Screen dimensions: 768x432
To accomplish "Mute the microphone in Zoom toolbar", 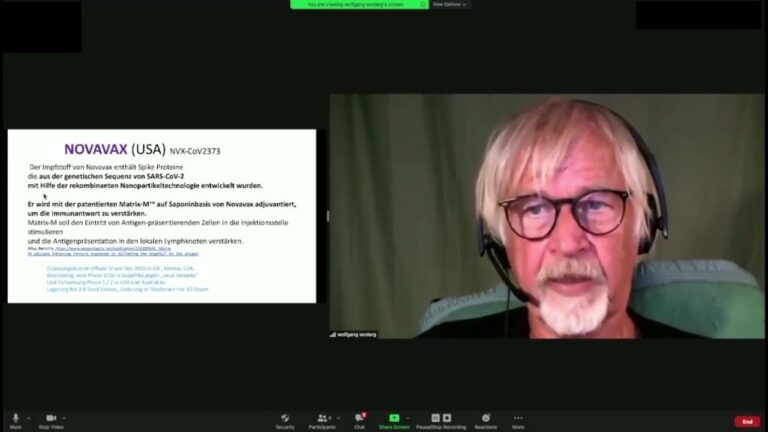I will pos(16,420).
